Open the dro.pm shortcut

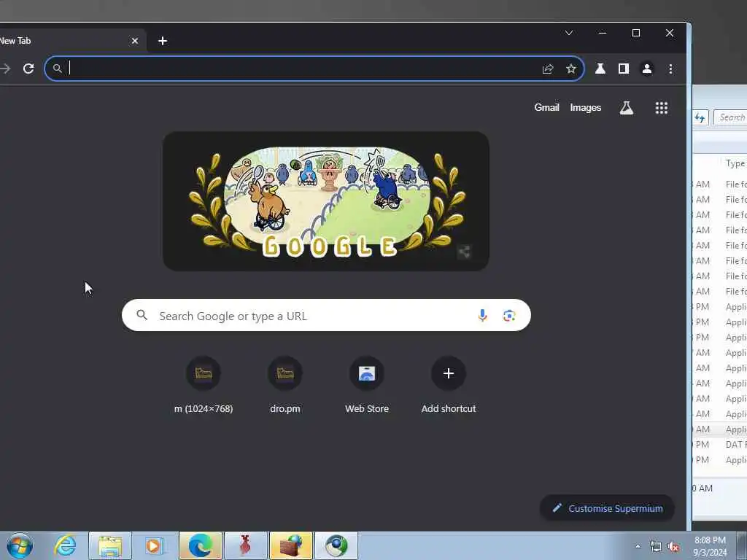tap(285, 385)
